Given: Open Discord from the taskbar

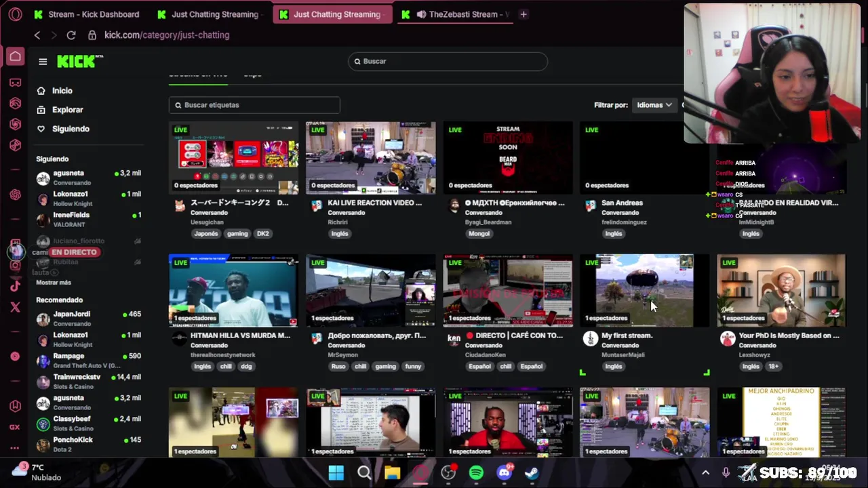Looking at the screenshot, I should (x=505, y=472).
